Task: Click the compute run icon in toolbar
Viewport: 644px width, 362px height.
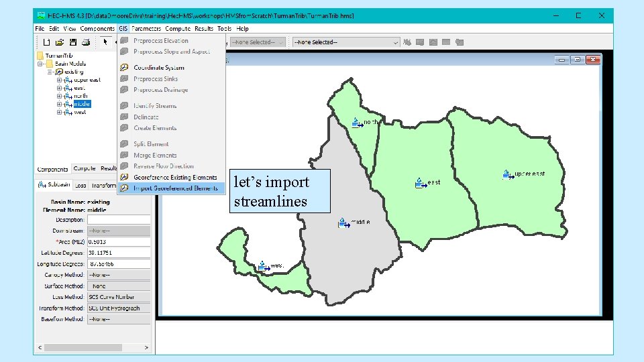Action: point(407,42)
